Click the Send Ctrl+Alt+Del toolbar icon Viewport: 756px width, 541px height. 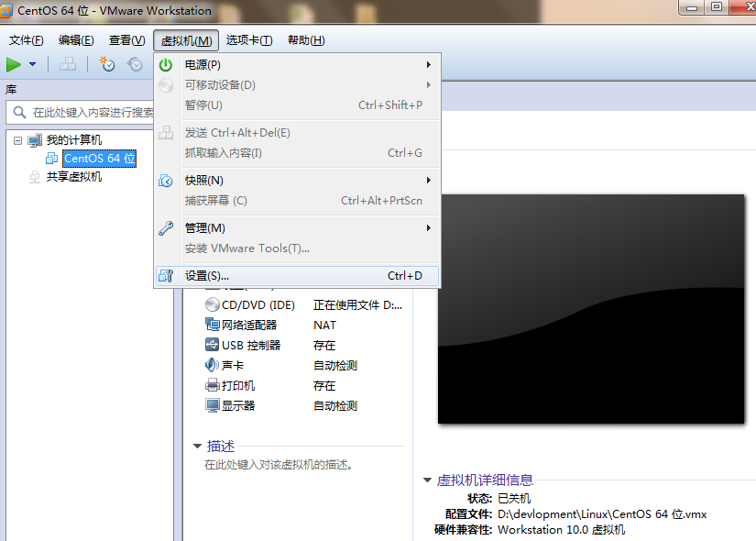68,64
